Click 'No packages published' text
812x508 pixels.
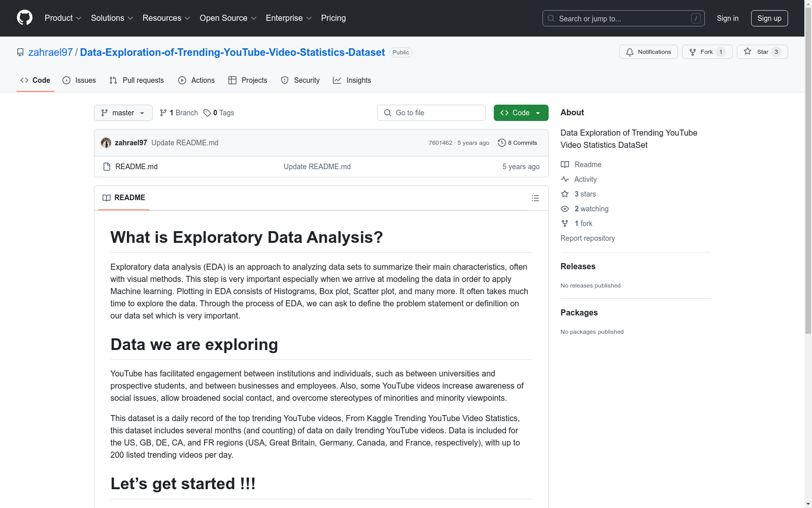[x=592, y=332]
